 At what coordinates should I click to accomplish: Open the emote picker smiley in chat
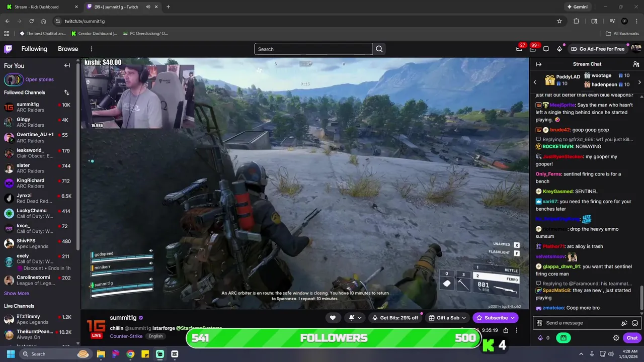[635, 323]
